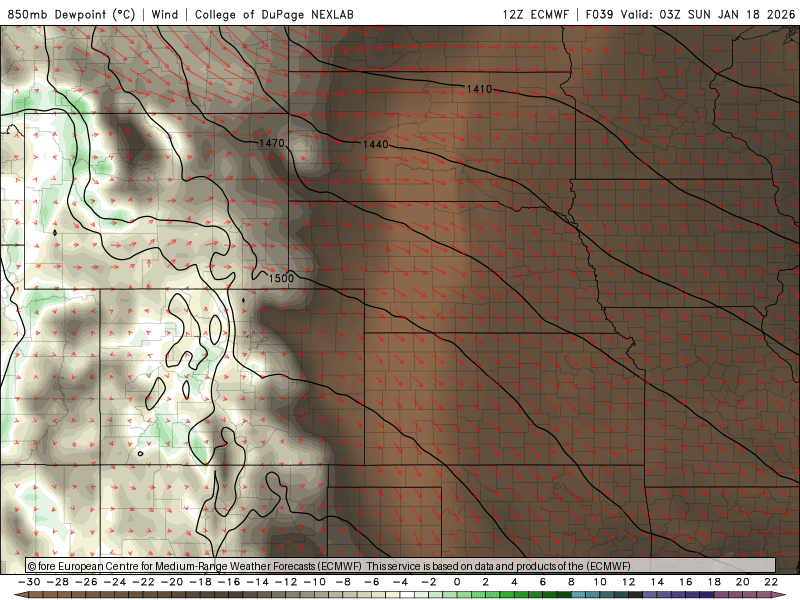The image size is (800, 600).
Task: Click the 1470 contour label
Action: pos(271,143)
